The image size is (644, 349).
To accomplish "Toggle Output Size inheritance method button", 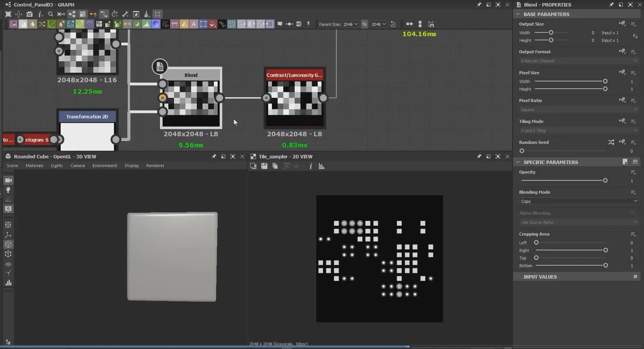I will click(622, 24).
